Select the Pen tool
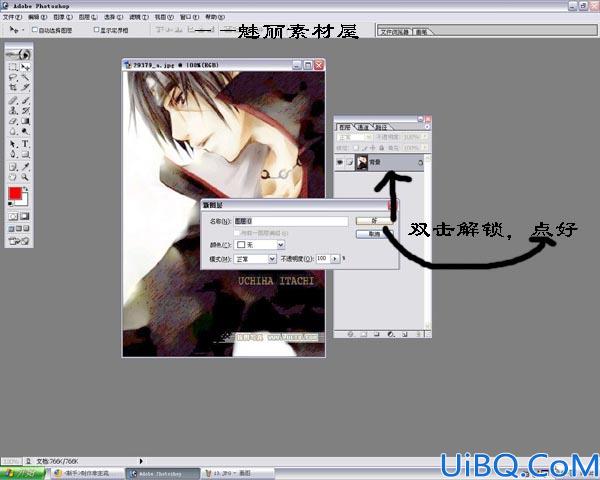 [13, 154]
